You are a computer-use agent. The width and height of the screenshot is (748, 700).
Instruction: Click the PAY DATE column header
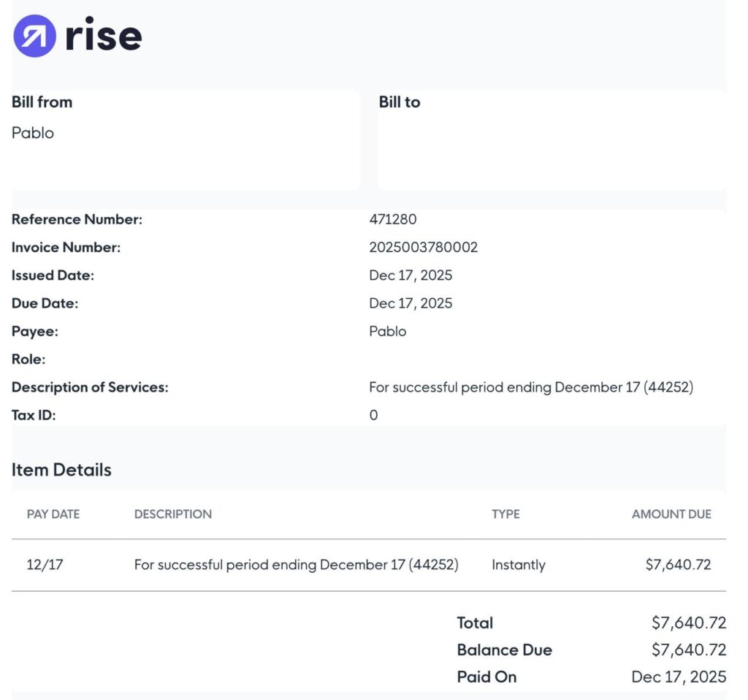coord(53,514)
